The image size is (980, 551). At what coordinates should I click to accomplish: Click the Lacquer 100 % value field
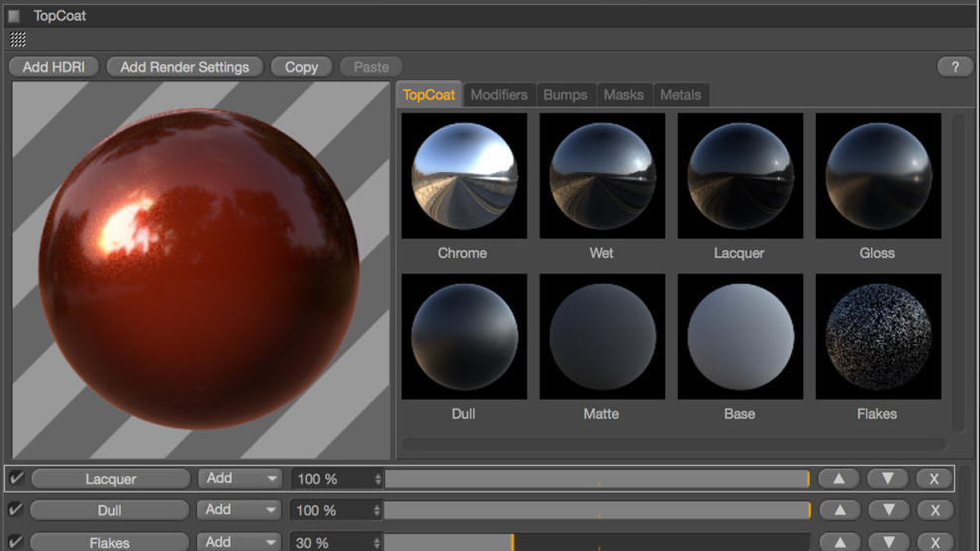point(332,479)
